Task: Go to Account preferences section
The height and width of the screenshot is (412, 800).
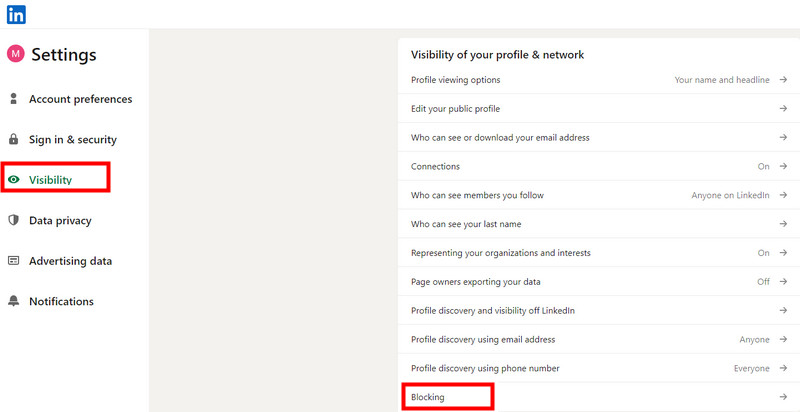Action: point(80,99)
